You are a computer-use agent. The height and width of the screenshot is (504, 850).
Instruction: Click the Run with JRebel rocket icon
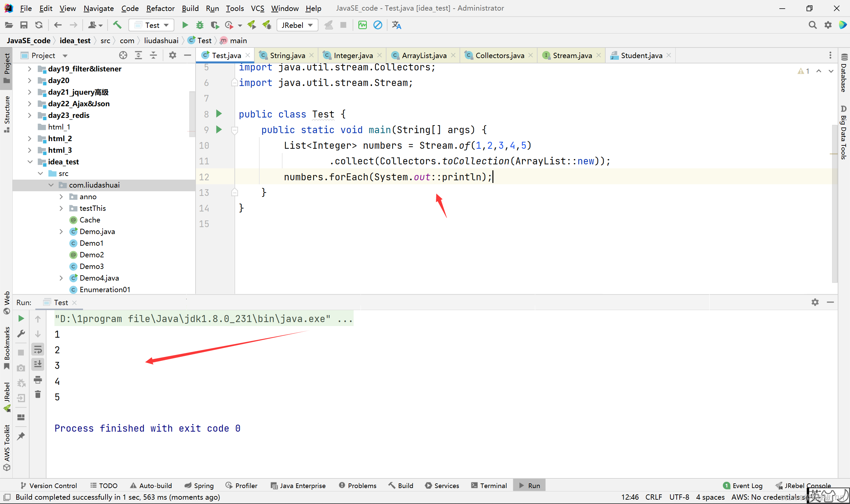tap(252, 25)
